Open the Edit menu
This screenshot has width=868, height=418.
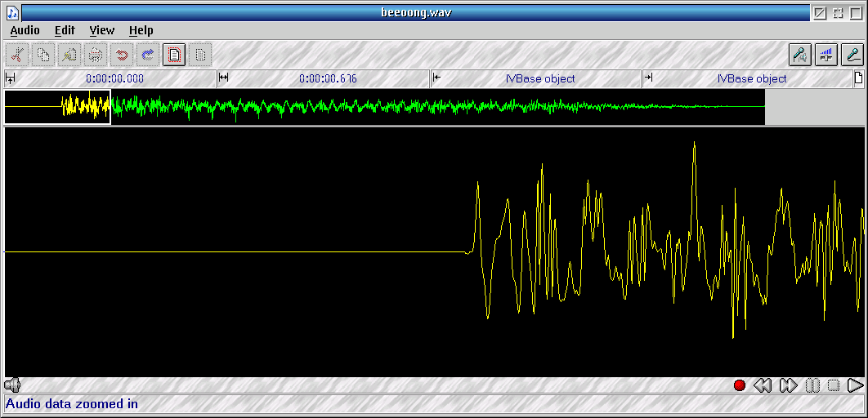[65, 30]
